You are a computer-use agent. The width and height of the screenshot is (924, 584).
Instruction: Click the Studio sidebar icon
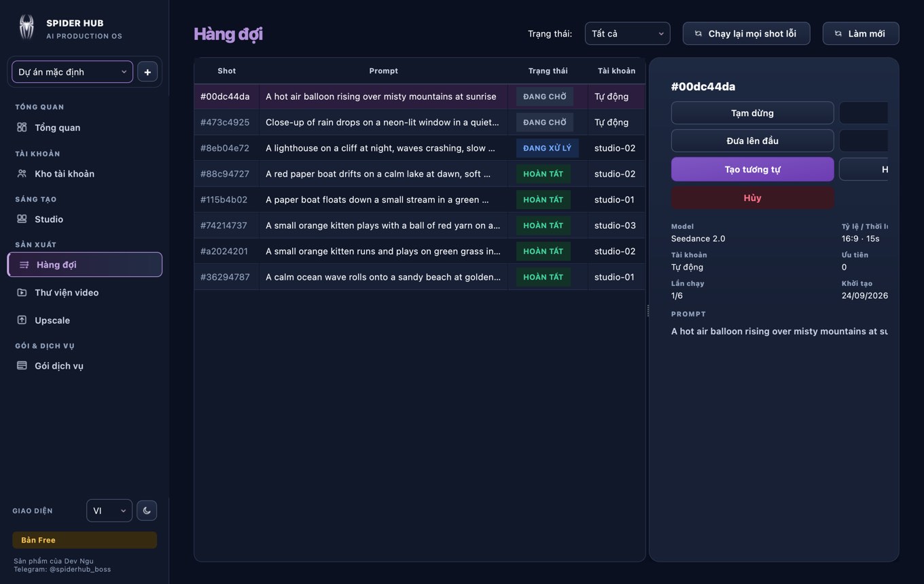pyautogui.click(x=22, y=219)
